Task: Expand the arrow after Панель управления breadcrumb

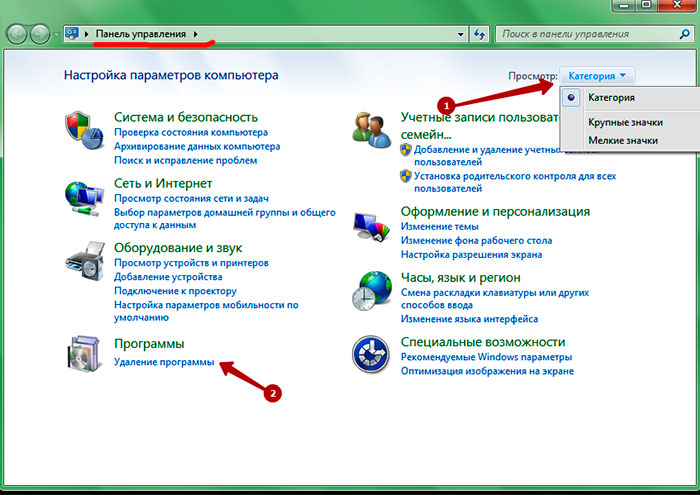Action: click(196, 34)
